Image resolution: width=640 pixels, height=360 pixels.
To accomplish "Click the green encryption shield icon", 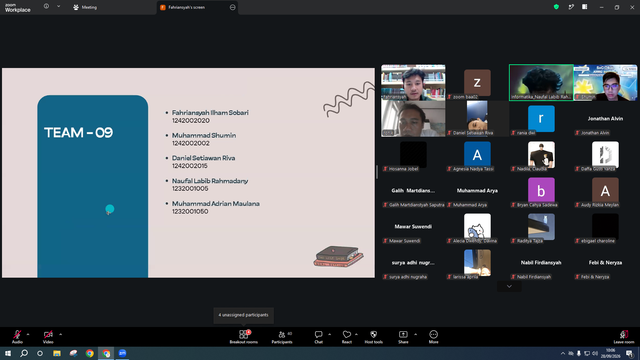I will point(556,7).
